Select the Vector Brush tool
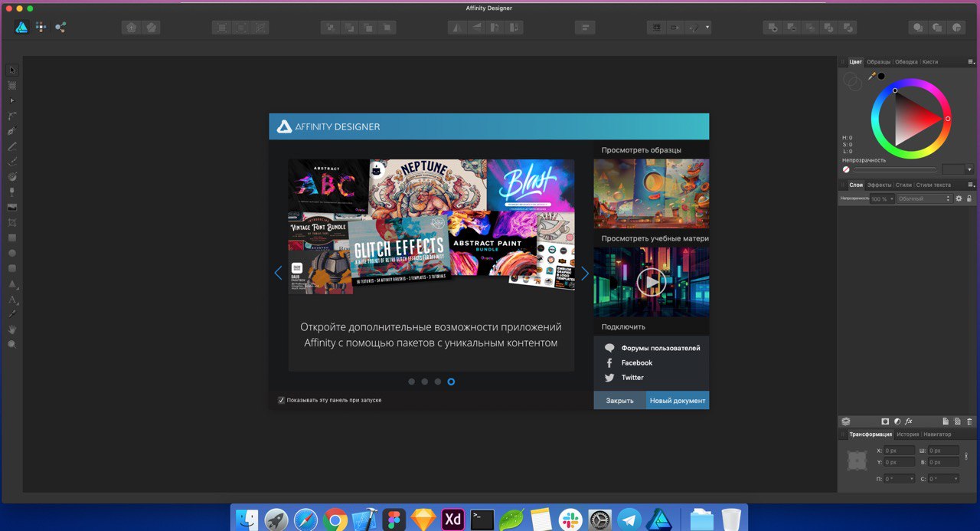This screenshot has width=980, height=531. coord(12,162)
